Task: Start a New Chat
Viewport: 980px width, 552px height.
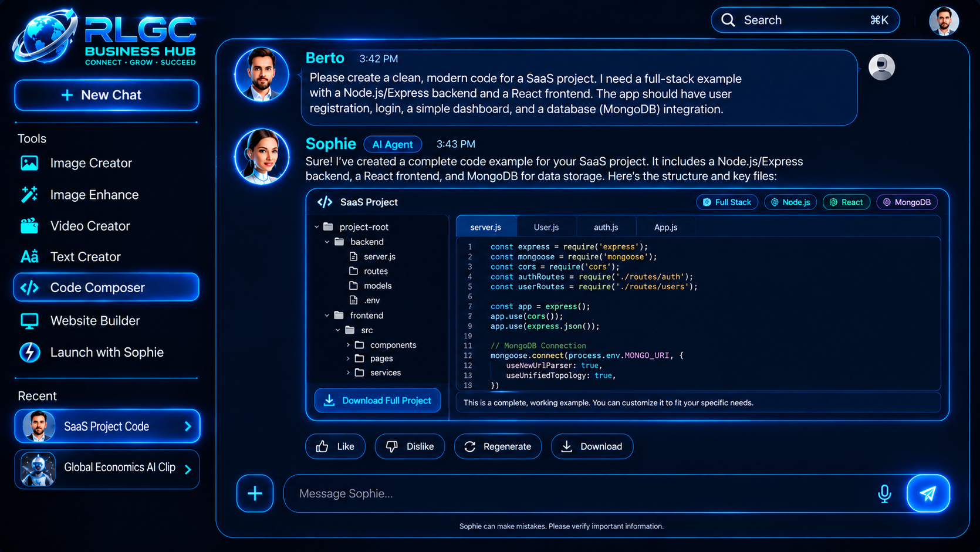Action: [x=106, y=95]
